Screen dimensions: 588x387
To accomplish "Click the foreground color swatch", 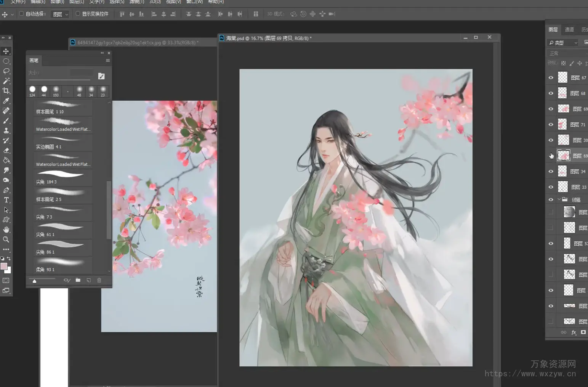I will (x=4, y=266).
